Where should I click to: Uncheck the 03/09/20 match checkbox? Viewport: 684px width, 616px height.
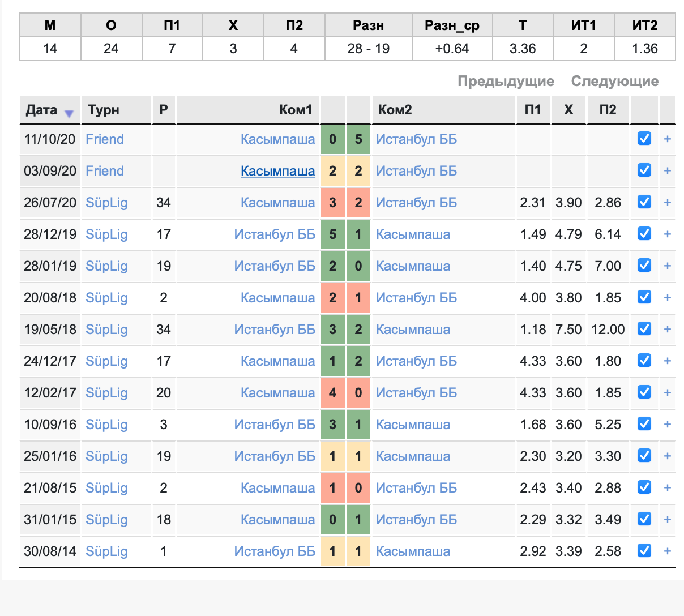point(644,170)
